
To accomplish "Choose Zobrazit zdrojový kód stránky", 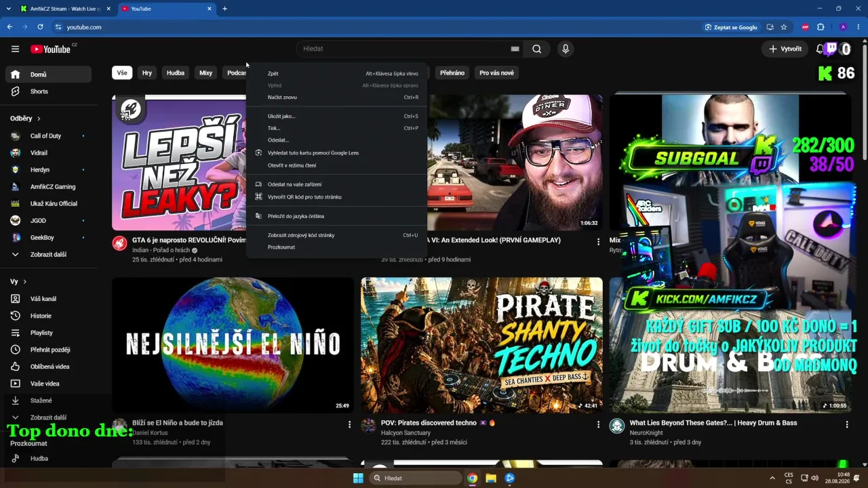I will [337, 235].
